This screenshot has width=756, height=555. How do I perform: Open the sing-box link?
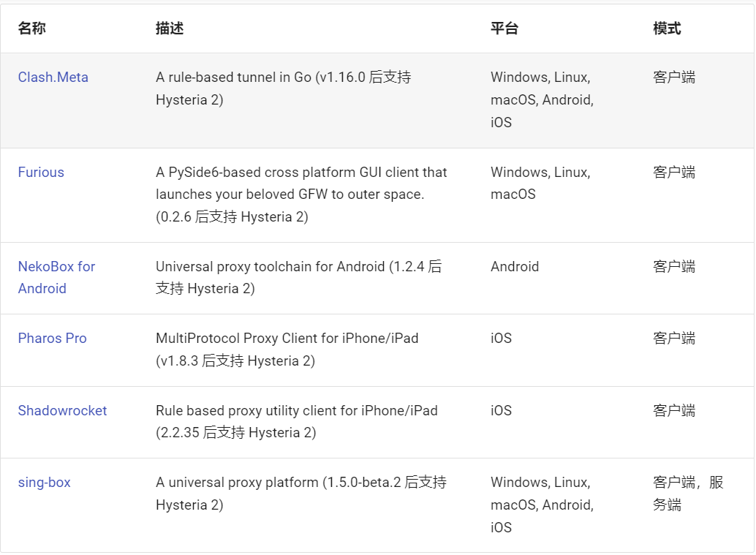[45, 482]
